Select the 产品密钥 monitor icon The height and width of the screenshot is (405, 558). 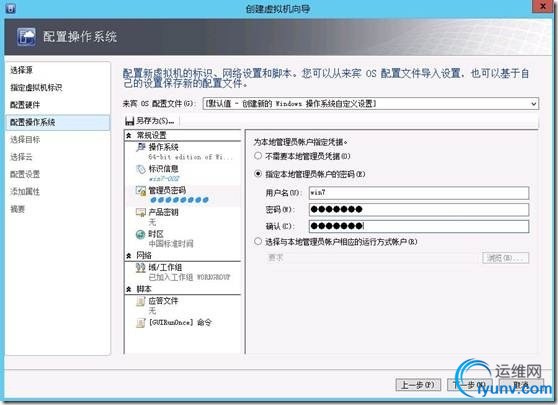click(x=141, y=212)
